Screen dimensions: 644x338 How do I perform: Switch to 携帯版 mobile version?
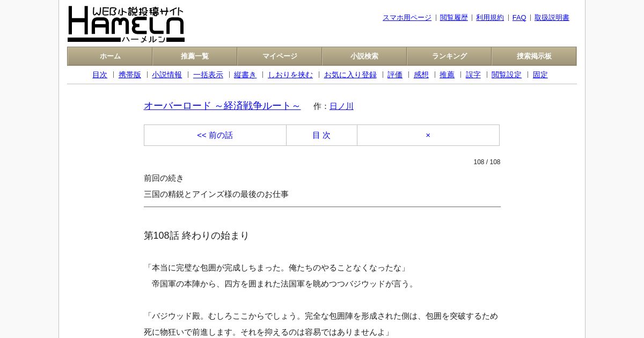[130, 75]
